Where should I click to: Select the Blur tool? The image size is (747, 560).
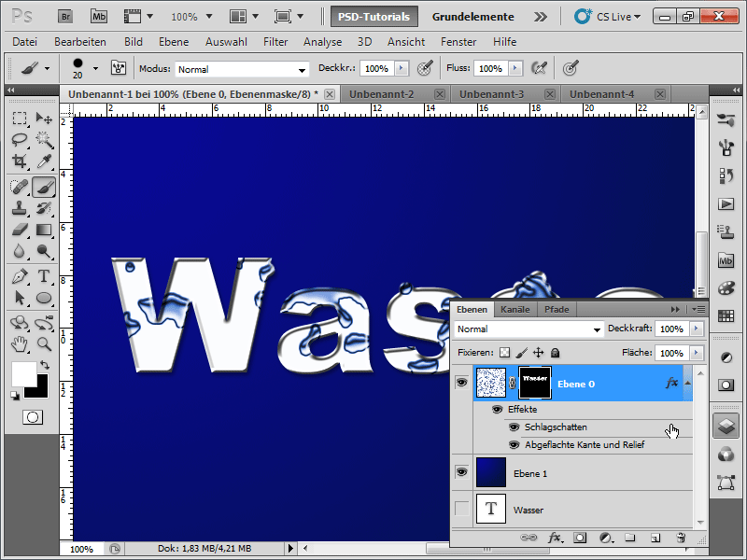coord(20,251)
